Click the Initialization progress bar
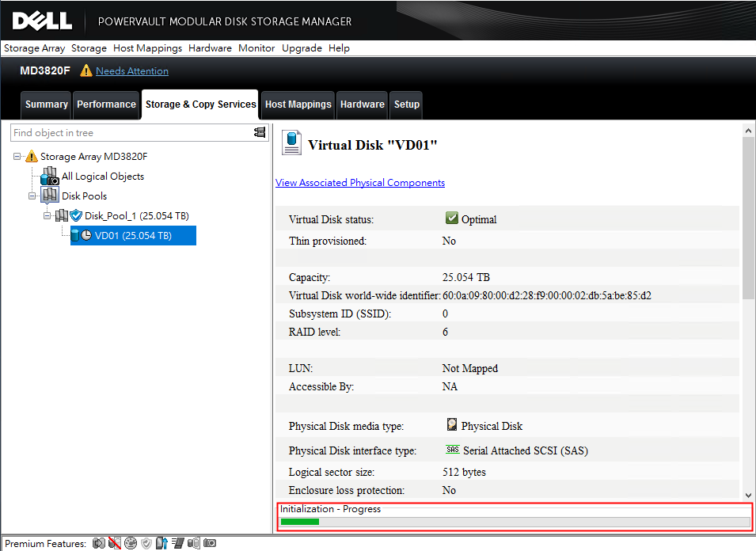 point(515,521)
